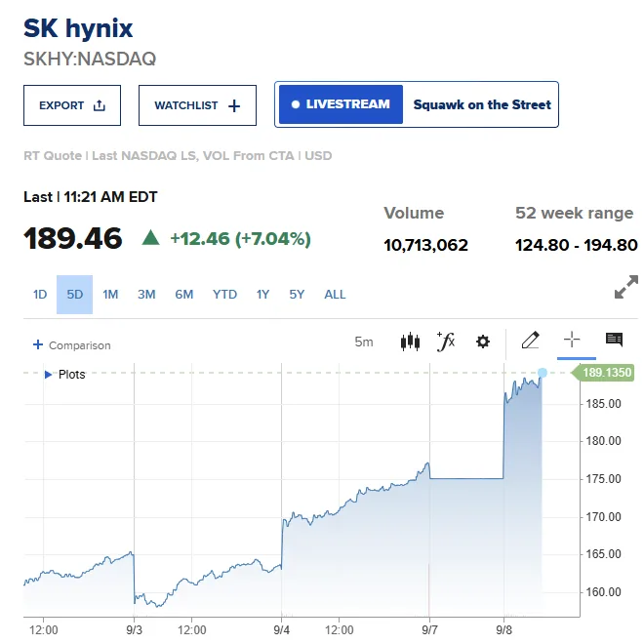The width and height of the screenshot is (644, 644).
Task: Click the light blue current price dot
Action: point(543,373)
